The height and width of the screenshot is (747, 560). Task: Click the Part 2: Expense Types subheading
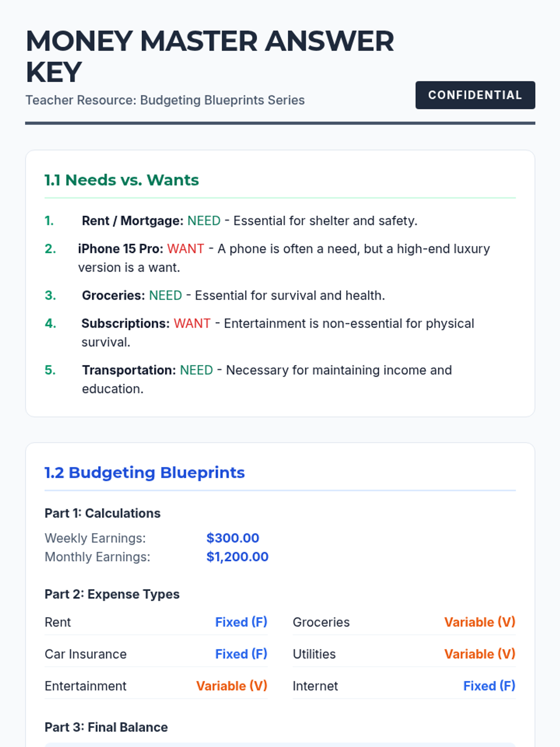click(x=112, y=594)
